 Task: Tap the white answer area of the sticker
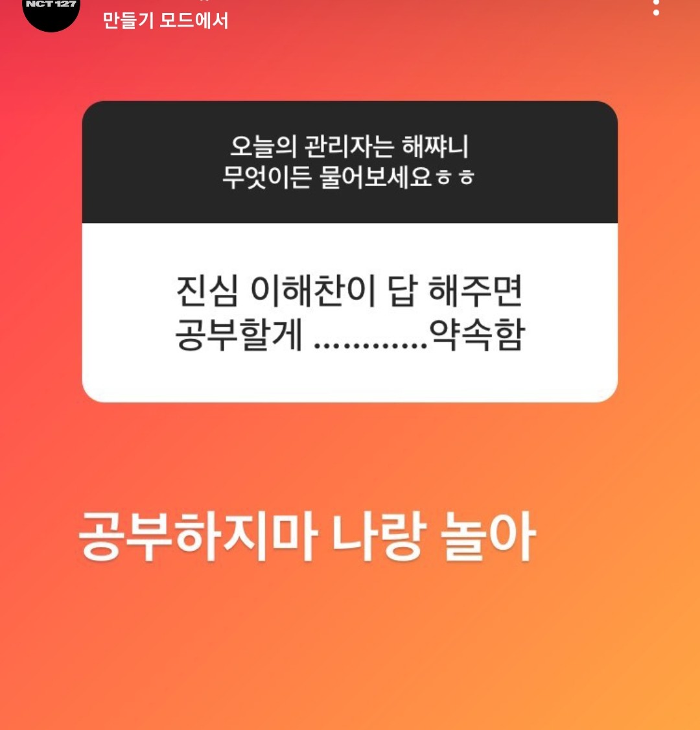coord(350,312)
